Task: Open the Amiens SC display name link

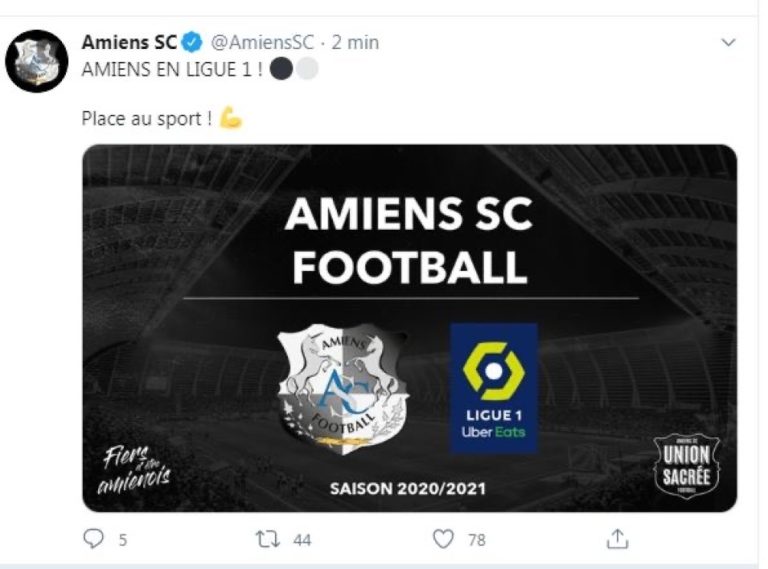Action: pos(129,43)
